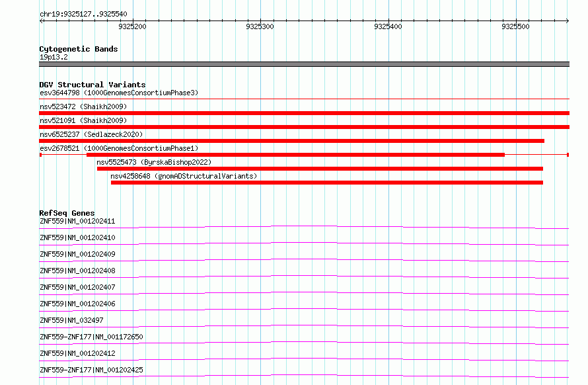
Task: Click the chr19:9325127..9325540 region label
Action: click(x=83, y=14)
